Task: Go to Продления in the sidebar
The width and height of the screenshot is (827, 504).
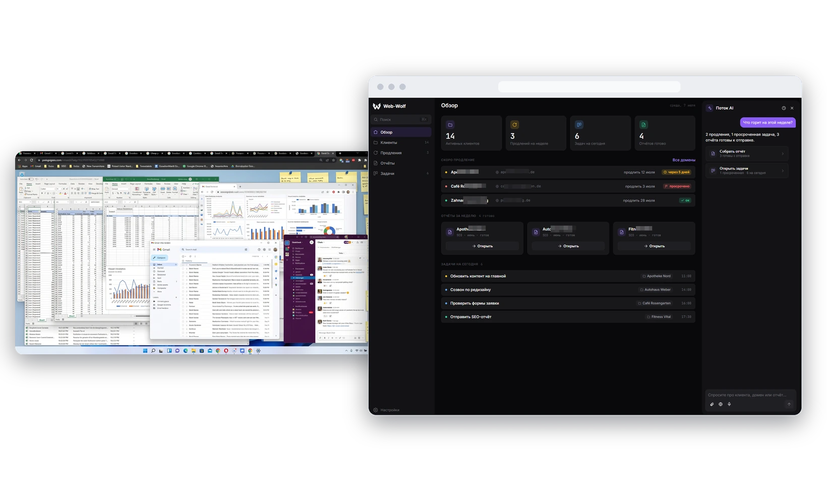Action: pyautogui.click(x=401, y=153)
